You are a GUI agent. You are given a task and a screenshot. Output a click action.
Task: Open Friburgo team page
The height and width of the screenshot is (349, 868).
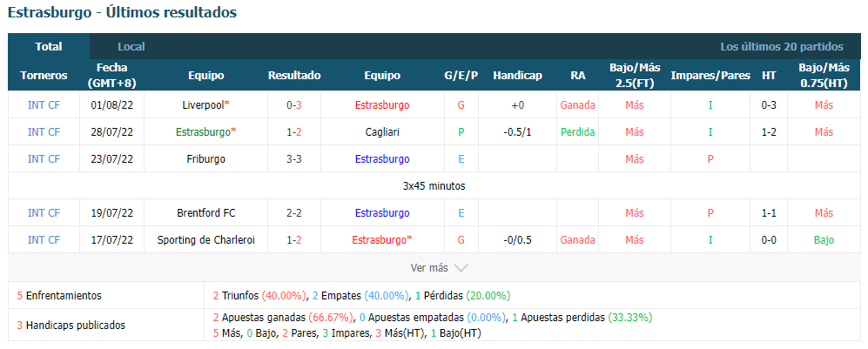[206, 158]
